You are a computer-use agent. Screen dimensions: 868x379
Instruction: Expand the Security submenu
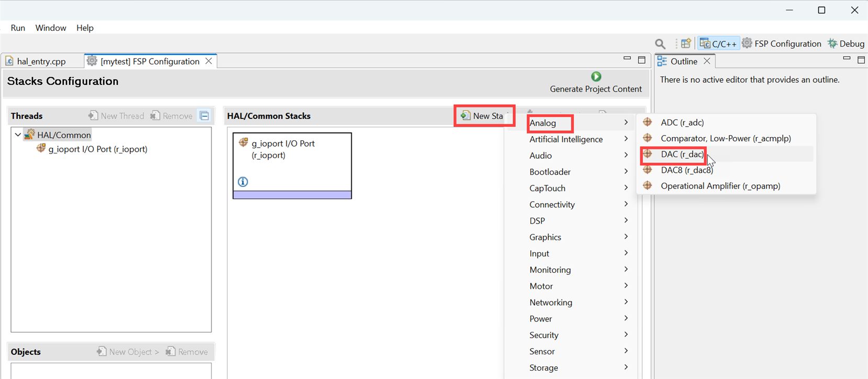[x=570, y=335]
